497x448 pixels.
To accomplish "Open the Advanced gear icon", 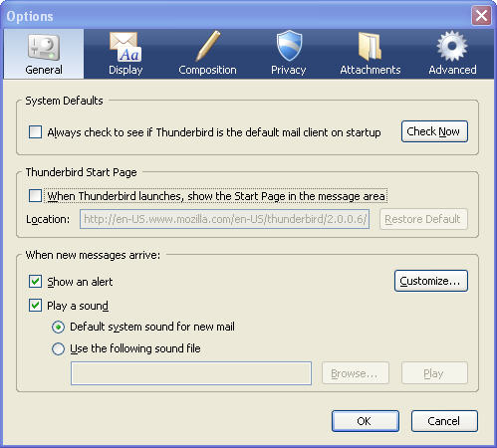I will (x=452, y=46).
